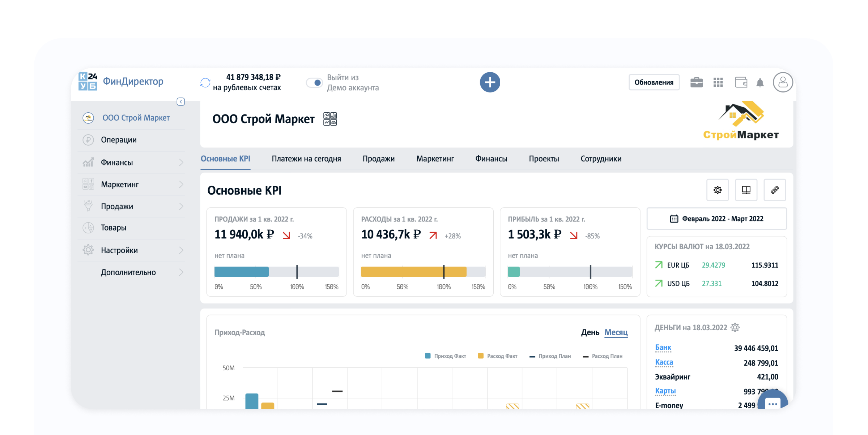Open the Февраль 2022 - Март 2022 period picker

pos(716,219)
